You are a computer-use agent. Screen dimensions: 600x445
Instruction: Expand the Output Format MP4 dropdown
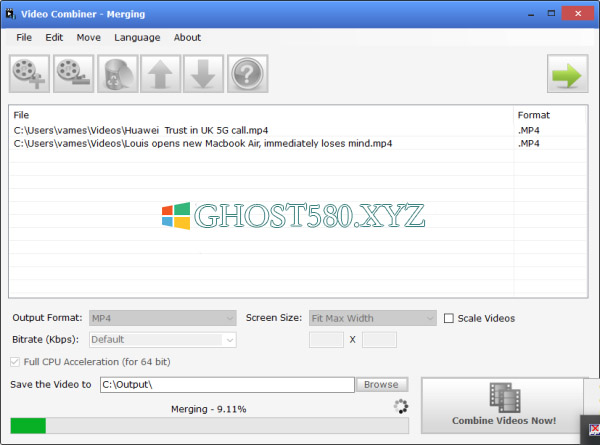[x=163, y=318]
